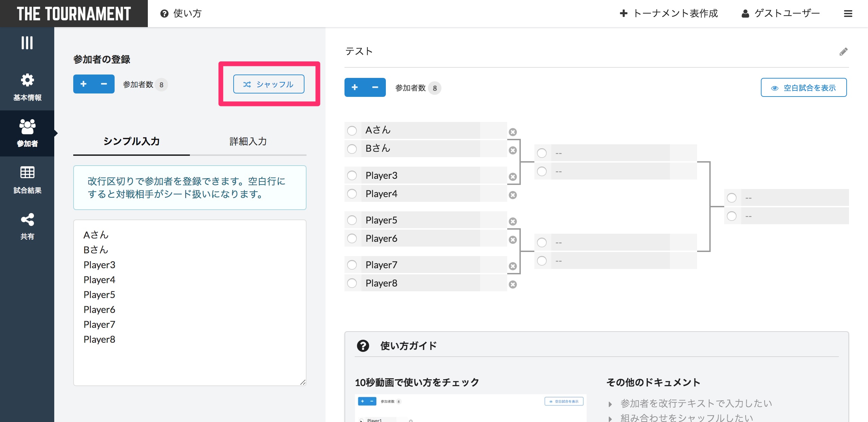Edit the tournament name with the pencil icon
The image size is (868, 422).
844,51
